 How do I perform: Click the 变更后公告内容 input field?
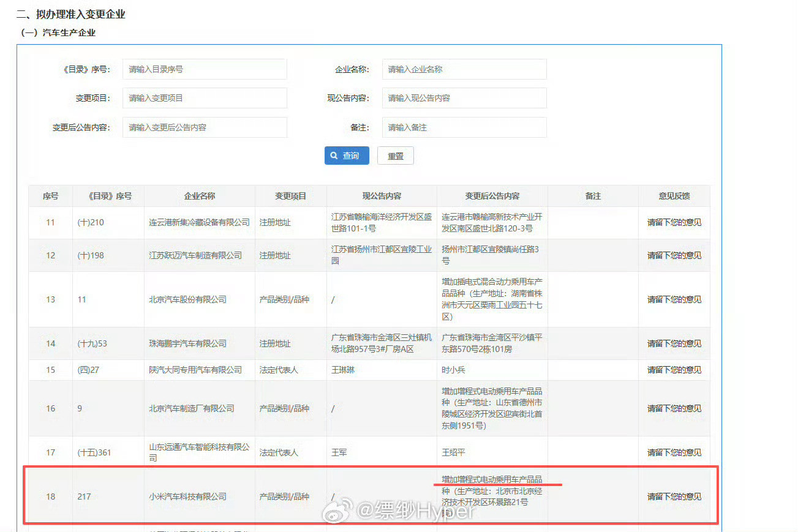pos(205,127)
